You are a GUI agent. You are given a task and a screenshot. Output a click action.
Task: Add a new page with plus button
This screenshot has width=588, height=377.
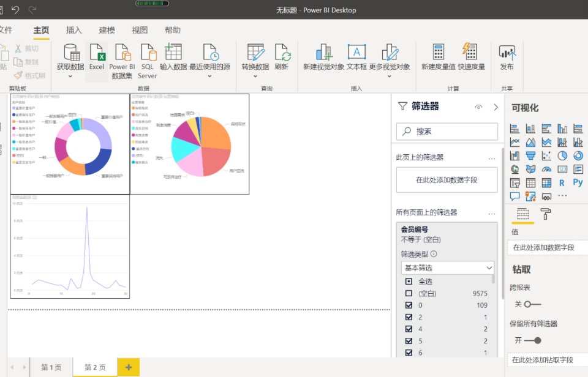click(x=128, y=367)
